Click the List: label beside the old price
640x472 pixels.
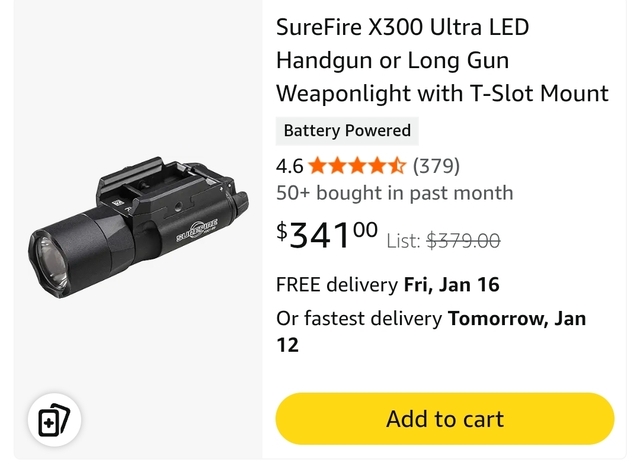pyautogui.click(x=403, y=240)
